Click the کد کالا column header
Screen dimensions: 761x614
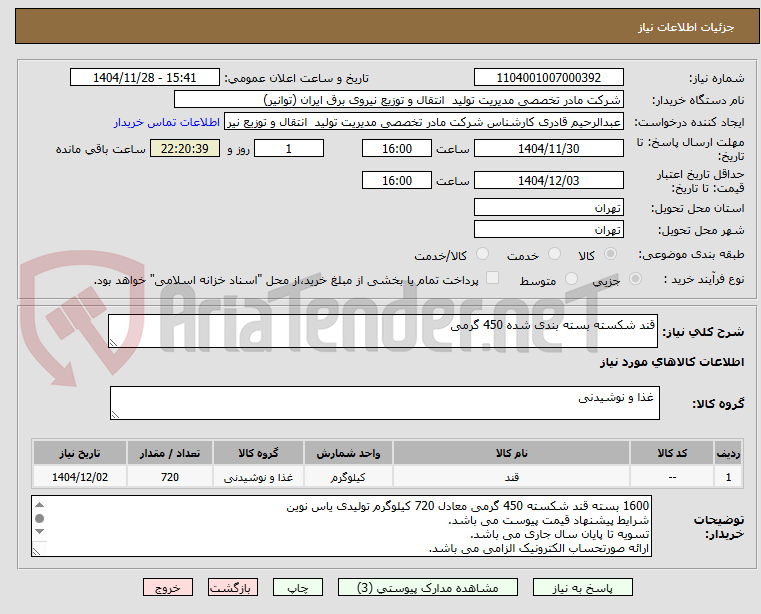[672, 453]
